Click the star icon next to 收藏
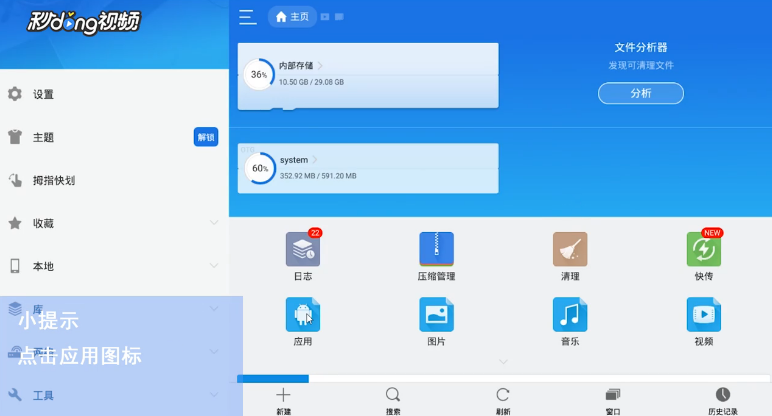Screen dimensions: 772x416 (x=15, y=223)
